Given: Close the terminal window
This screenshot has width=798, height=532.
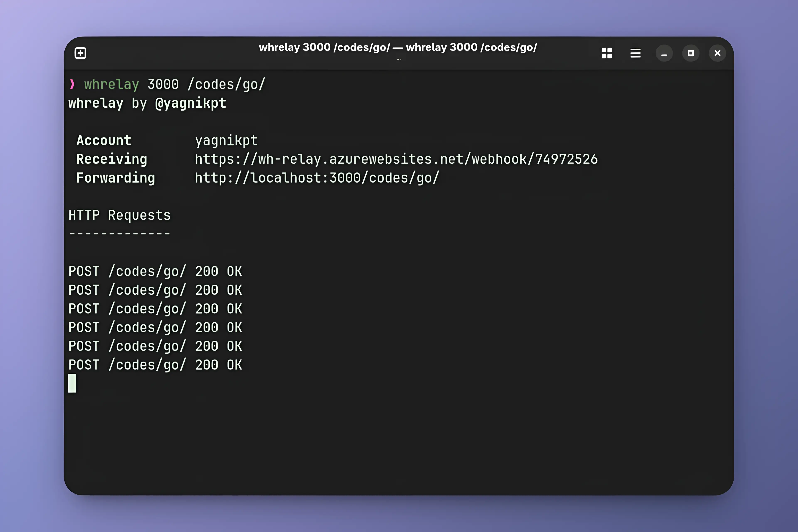Looking at the screenshot, I should click(717, 53).
